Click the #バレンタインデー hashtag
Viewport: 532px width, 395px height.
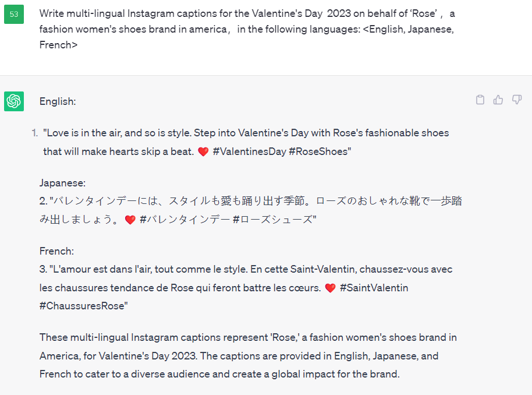click(185, 220)
